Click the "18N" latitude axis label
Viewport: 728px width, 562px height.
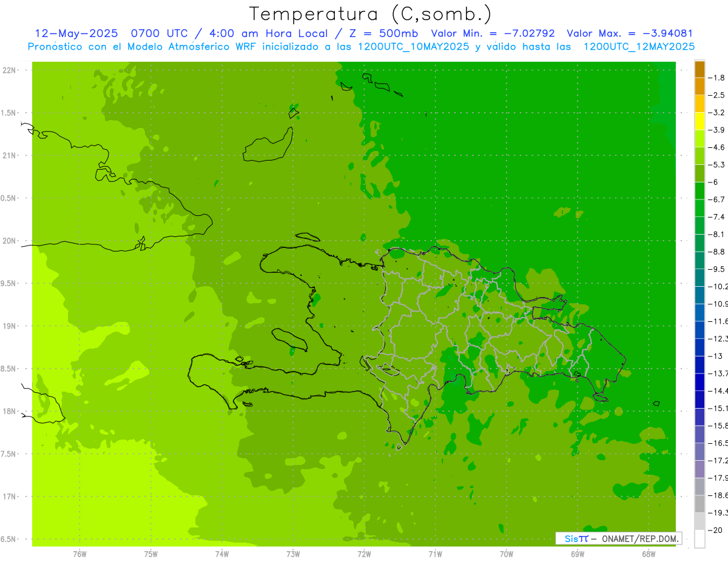[x=8, y=412]
